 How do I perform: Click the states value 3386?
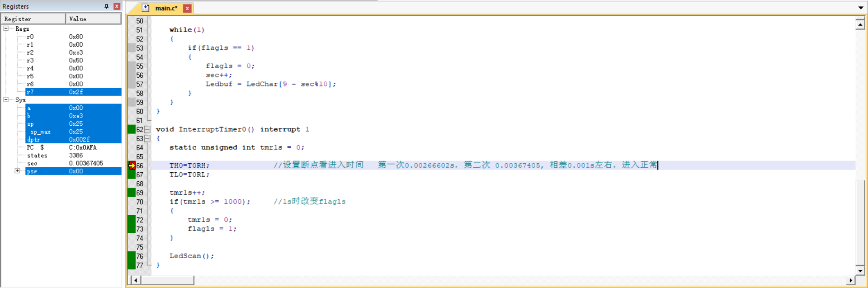[x=76, y=155]
